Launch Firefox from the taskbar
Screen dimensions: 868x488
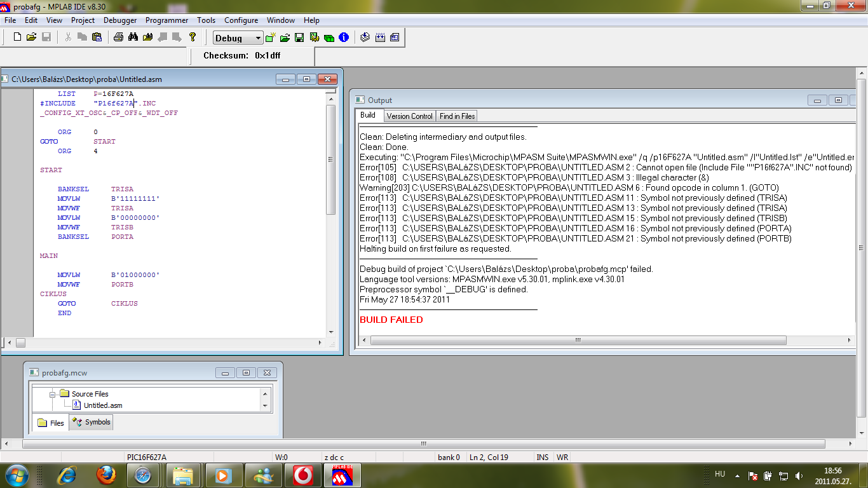106,475
